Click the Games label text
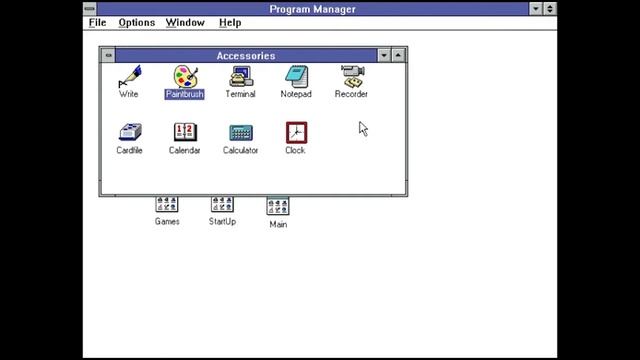This screenshot has width=640, height=360. pos(167,221)
